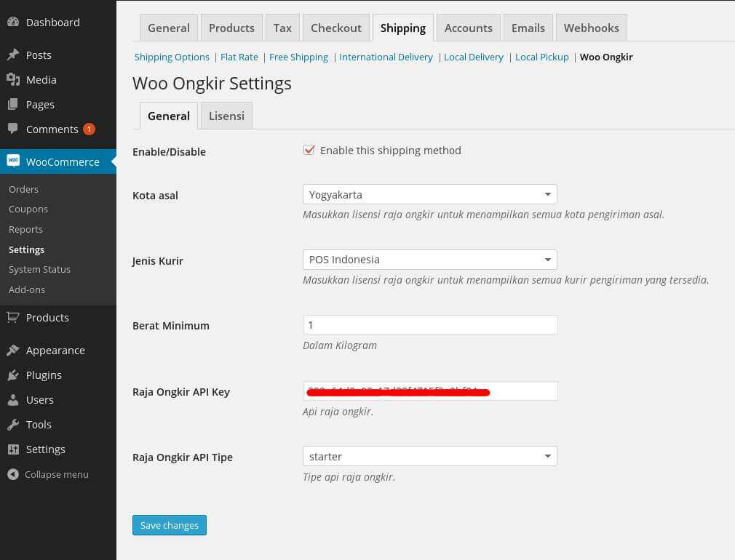Open Shipping Options link
Screen dimensions: 735x560
coord(172,57)
